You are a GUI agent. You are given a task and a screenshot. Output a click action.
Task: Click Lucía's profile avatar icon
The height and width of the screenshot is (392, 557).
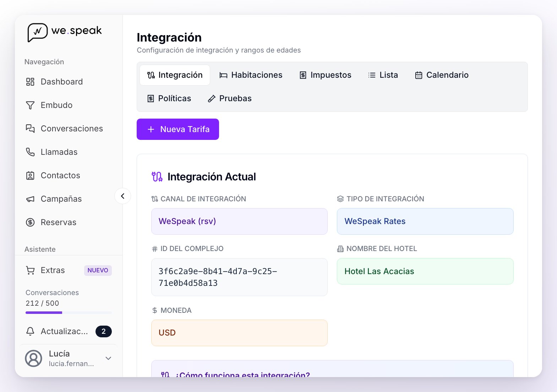[x=33, y=358]
